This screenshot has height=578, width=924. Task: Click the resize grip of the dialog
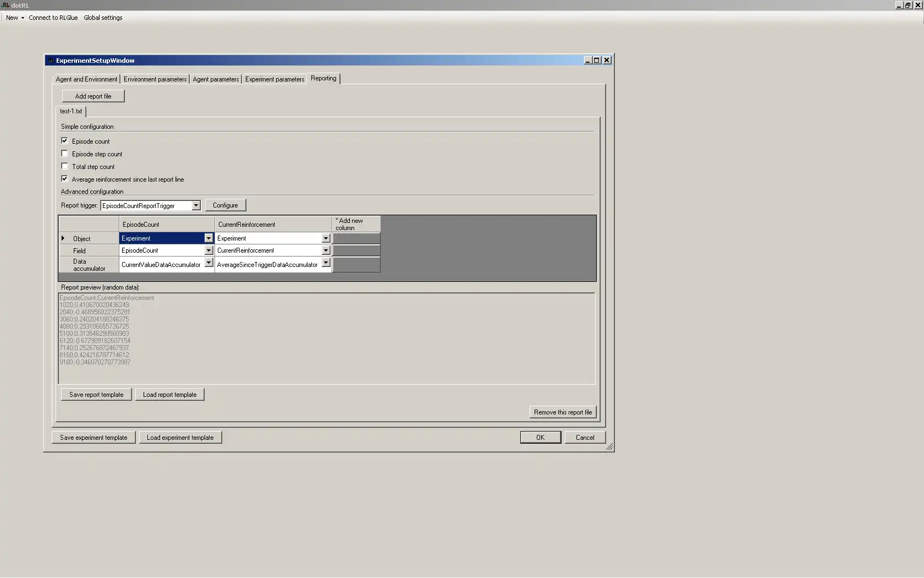609,447
